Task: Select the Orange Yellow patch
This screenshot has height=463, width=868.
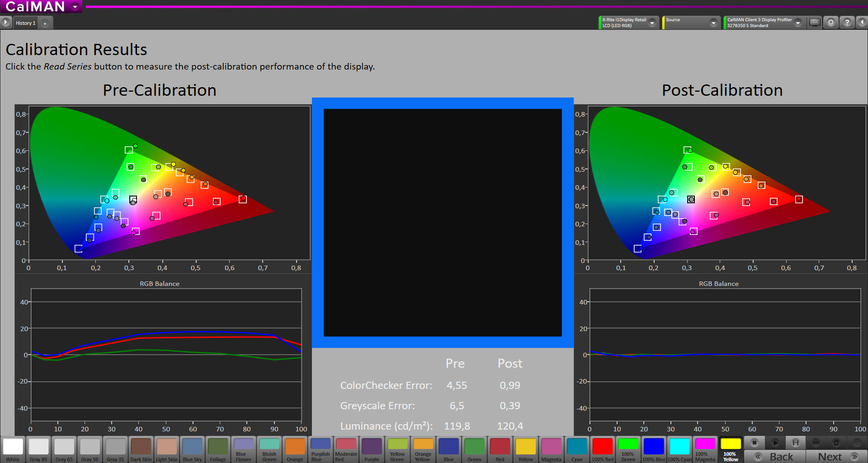Action: point(423,449)
